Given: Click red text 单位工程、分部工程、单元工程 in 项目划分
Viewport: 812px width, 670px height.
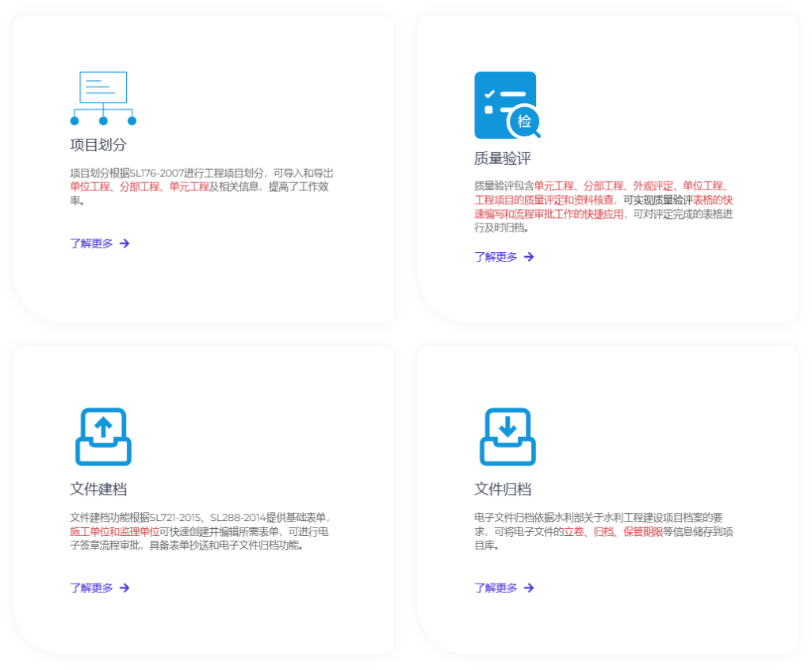Looking at the screenshot, I should click(139, 187).
